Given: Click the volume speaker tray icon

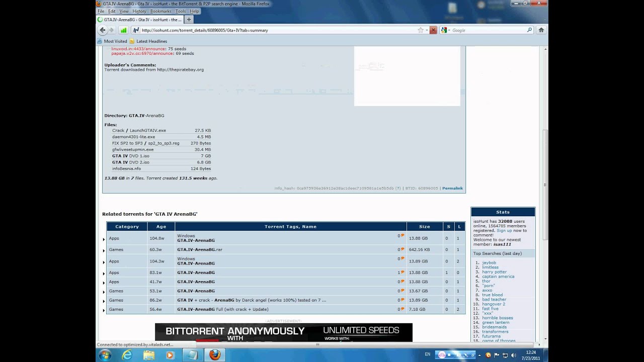Looking at the screenshot, I should (x=515, y=355).
